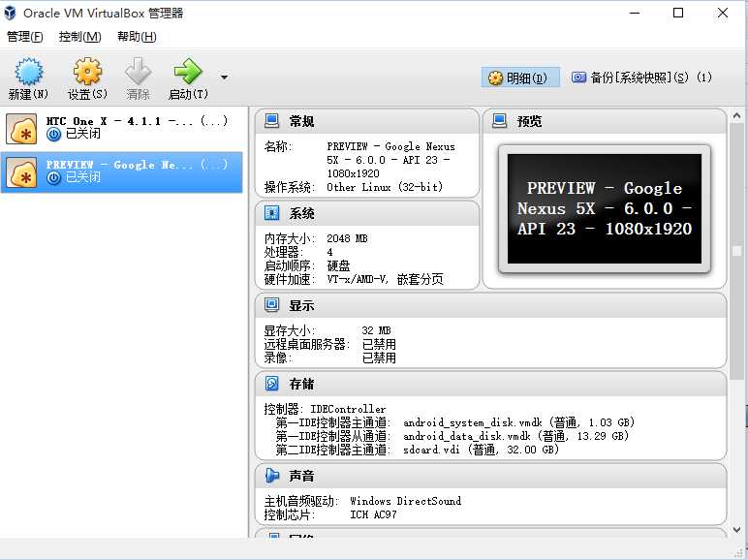Image resolution: width=748 pixels, height=560 pixels.
Task: Click the HTC One X VM OS icon
Action: [21, 129]
